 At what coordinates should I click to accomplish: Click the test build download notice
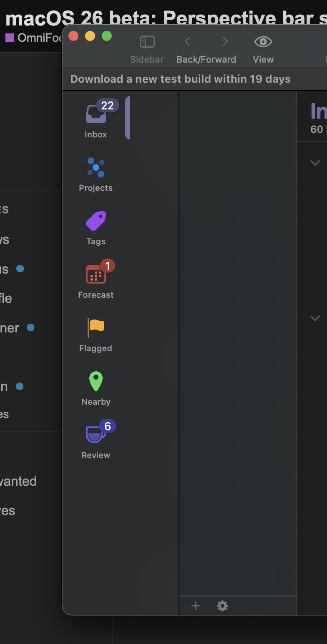click(x=180, y=79)
